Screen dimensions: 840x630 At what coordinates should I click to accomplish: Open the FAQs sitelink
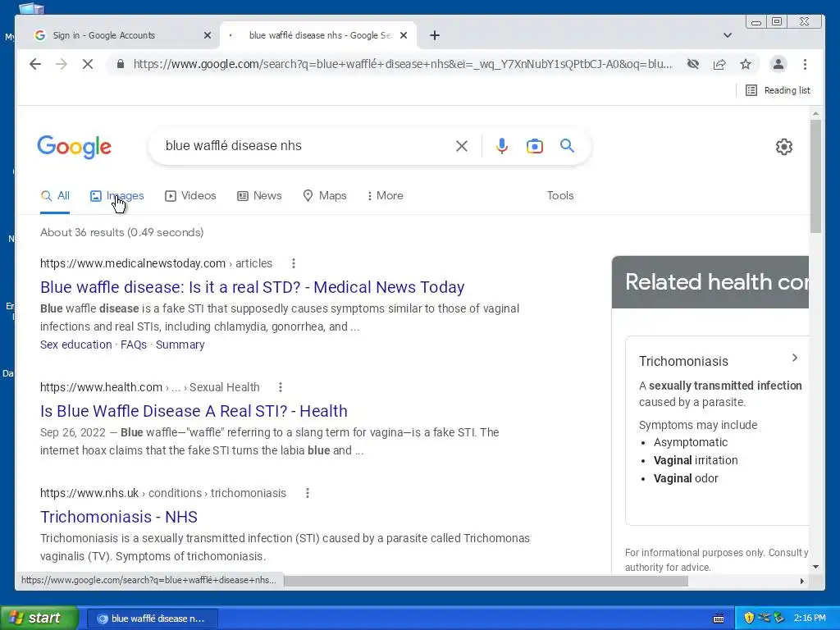coord(134,345)
